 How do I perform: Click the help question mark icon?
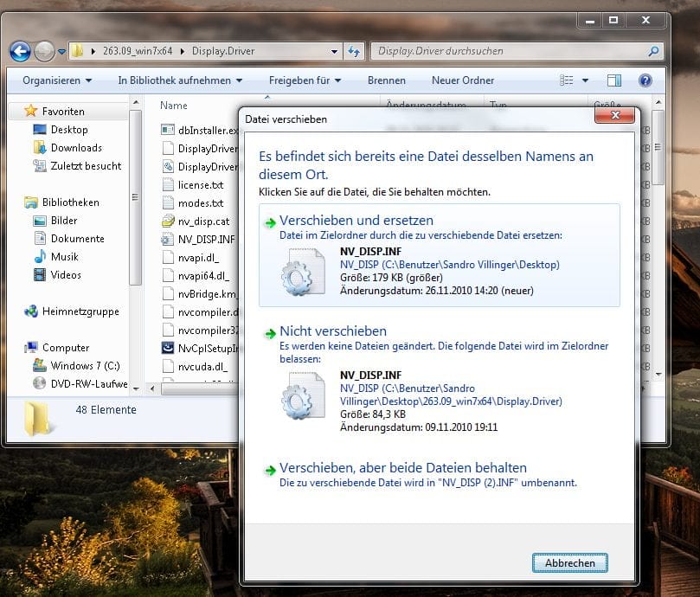click(x=645, y=80)
